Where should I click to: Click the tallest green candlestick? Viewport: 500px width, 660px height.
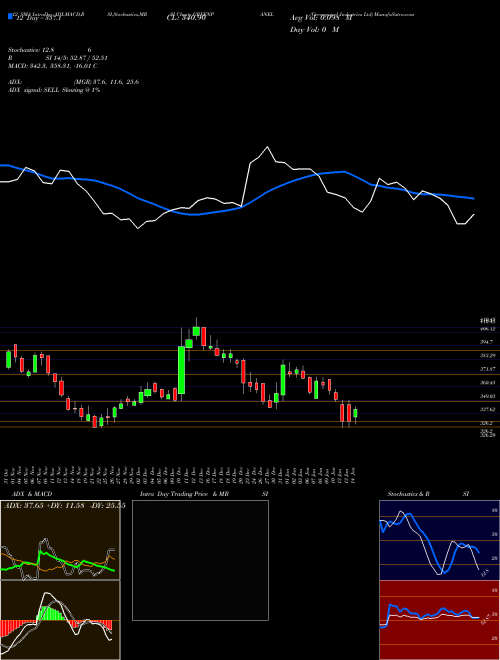point(181,370)
